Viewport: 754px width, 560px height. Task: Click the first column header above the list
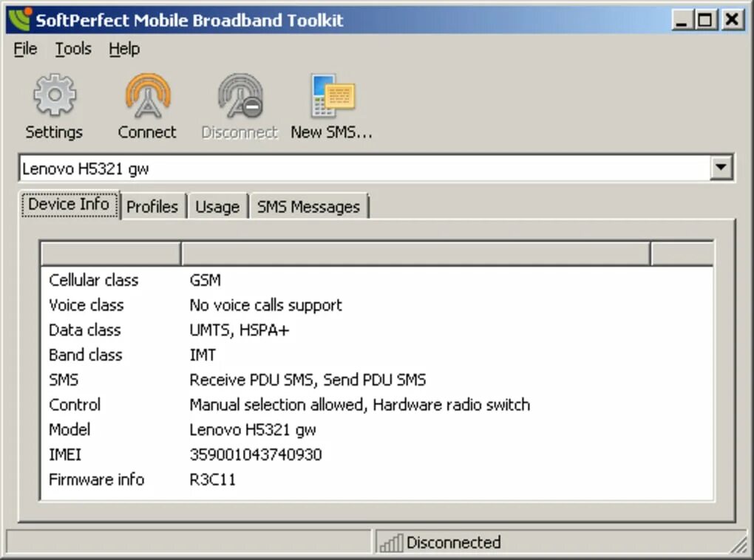coord(111,253)
